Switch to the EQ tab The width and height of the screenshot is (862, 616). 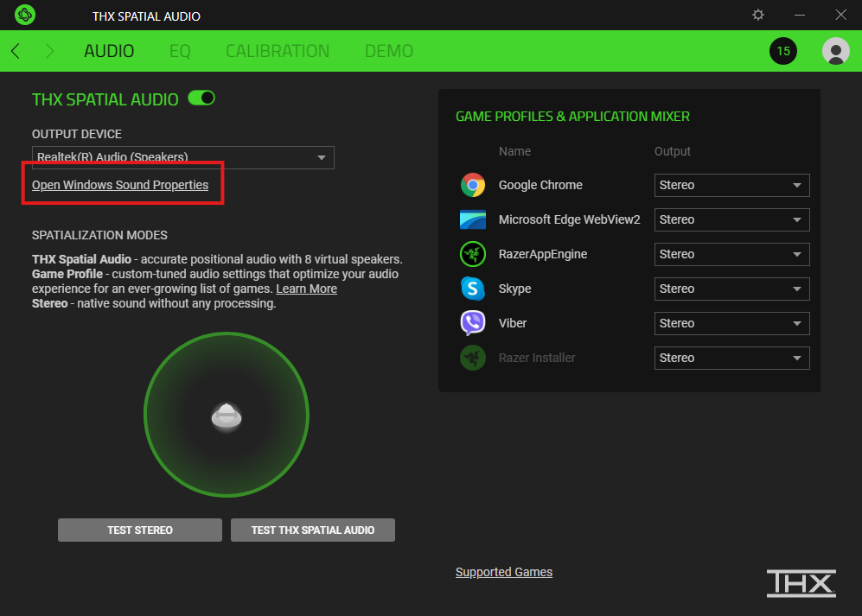click(180, 51)
